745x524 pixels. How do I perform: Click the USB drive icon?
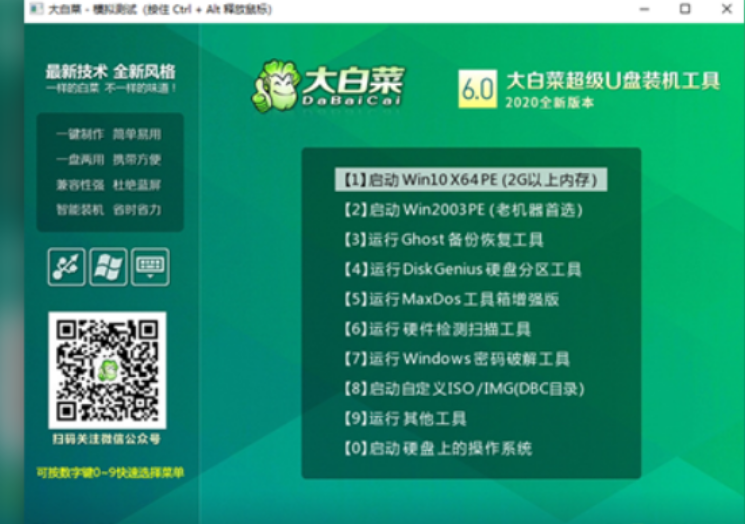pyautogui.click(x=67, y=267)
